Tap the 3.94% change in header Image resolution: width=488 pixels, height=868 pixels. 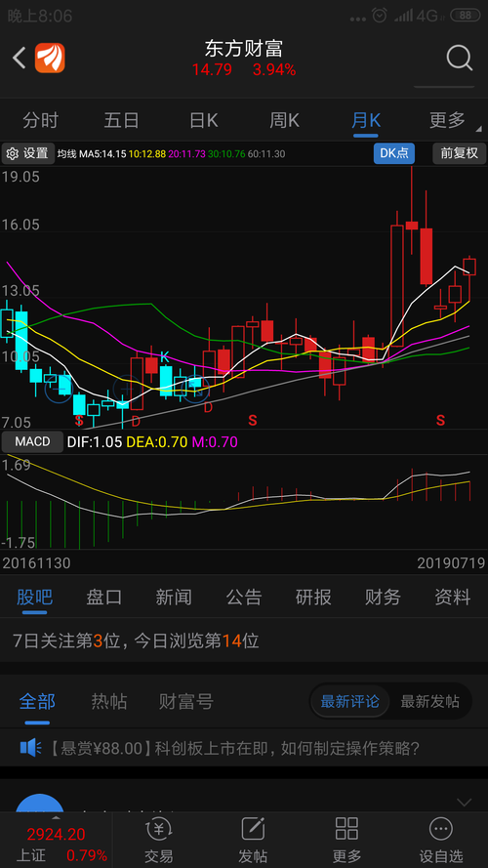[x=274, y=70]
